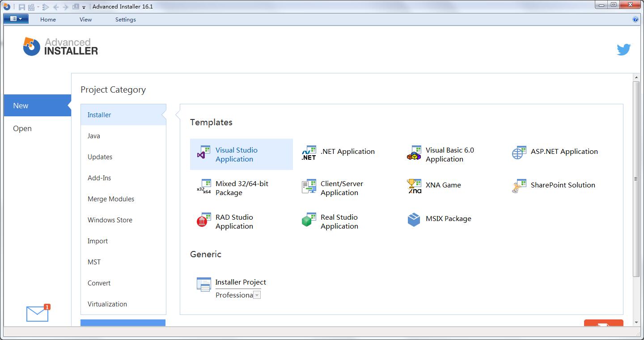Pick the ASP.NET Application globe icon
This screenshot has width=644, height=340.
[519, 153]
